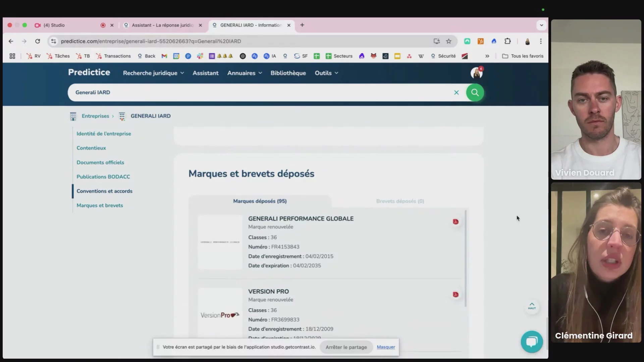
Task: Select Vivien Douard video tile
Action: click(596, 100)
